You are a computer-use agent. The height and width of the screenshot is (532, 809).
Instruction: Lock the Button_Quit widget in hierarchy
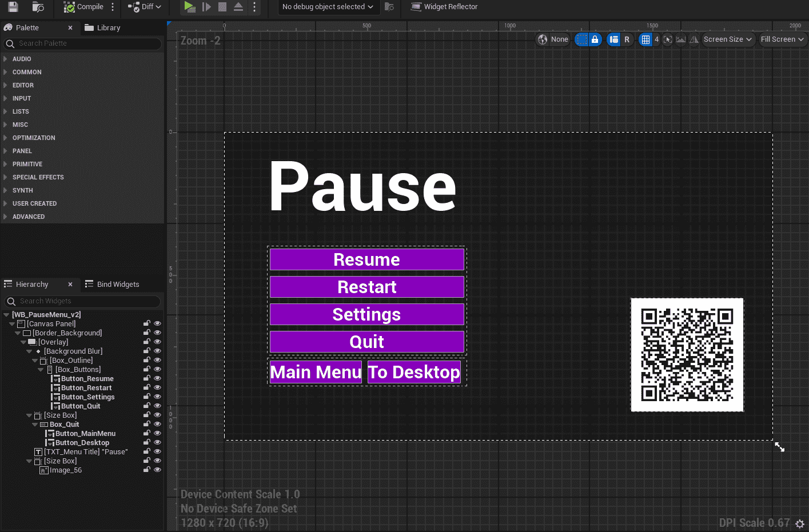coord(147,406)
